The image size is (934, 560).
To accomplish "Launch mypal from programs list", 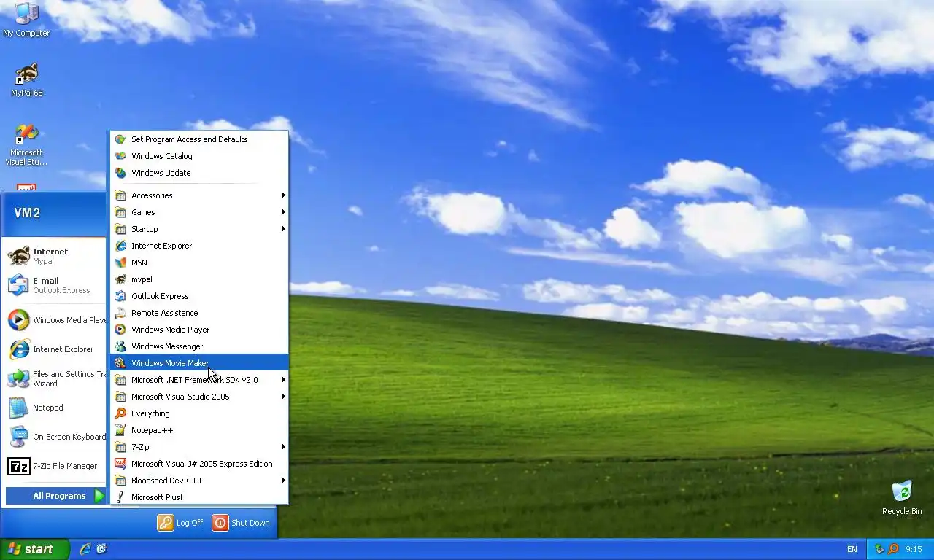I will 199,279.
